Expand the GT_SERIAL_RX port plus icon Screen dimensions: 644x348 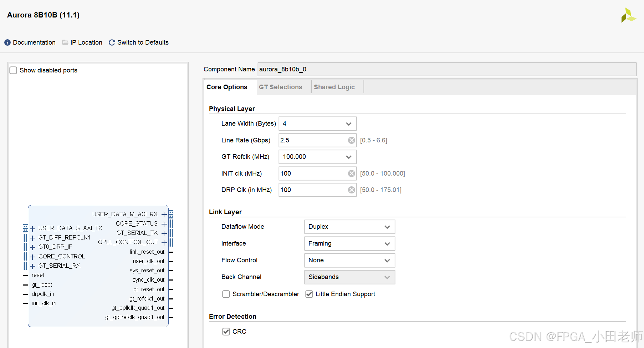[x=33, y=266]
